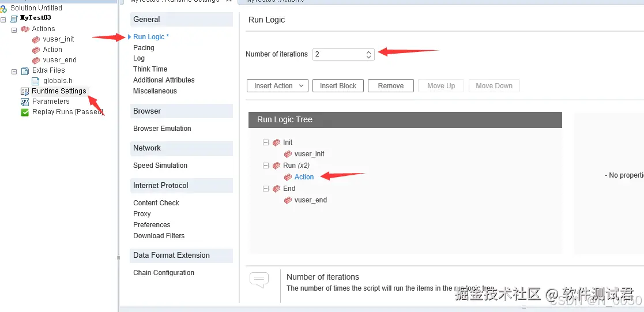Open the Insert Action dropdown
The image size is (644, 312).
tap(278, 86)
